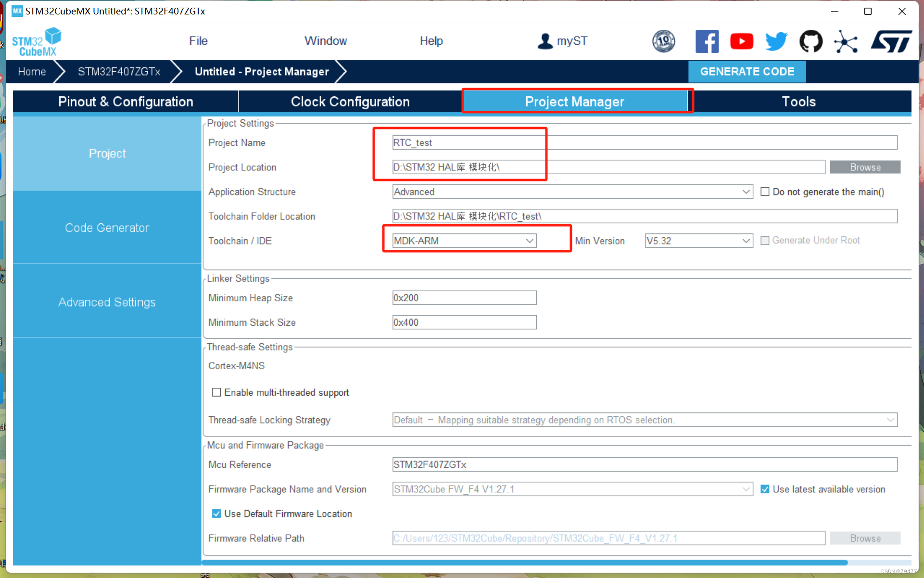Open the myST account icon
Image resolution: width=924 pixels, height=578 pixels.
[544, 41]
